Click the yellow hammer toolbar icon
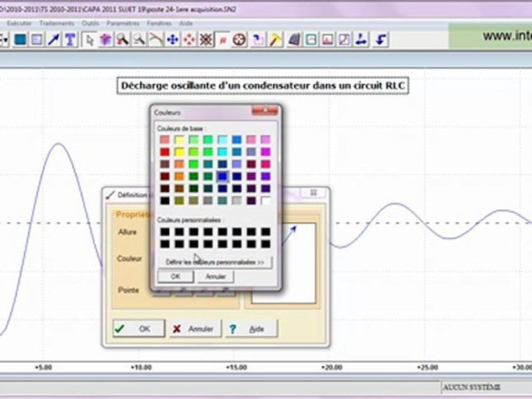The width and height of the screenshot is (532, 399). pyautogui.click(x=275, y=40)
